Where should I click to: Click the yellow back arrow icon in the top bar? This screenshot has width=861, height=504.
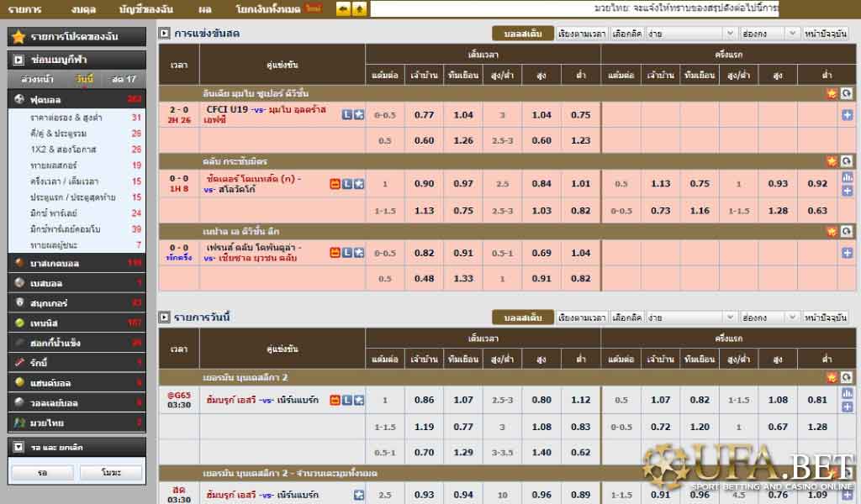343,9
